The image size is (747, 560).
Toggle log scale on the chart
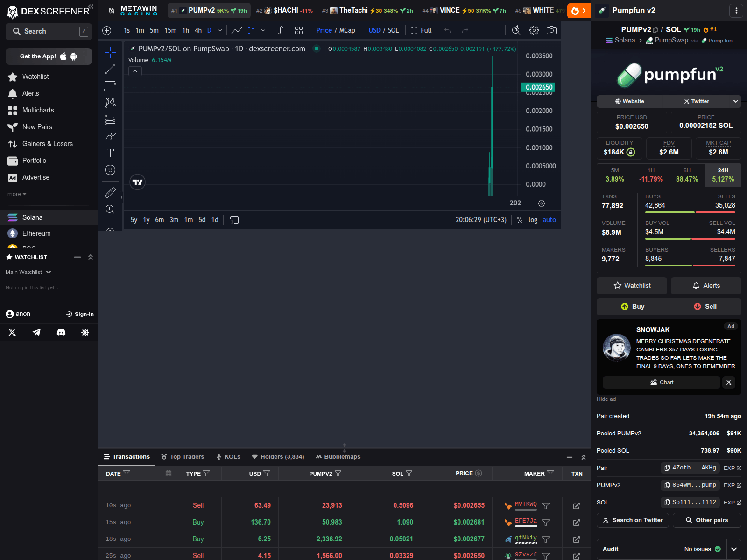pyautogui.click(x=533, y=220)
